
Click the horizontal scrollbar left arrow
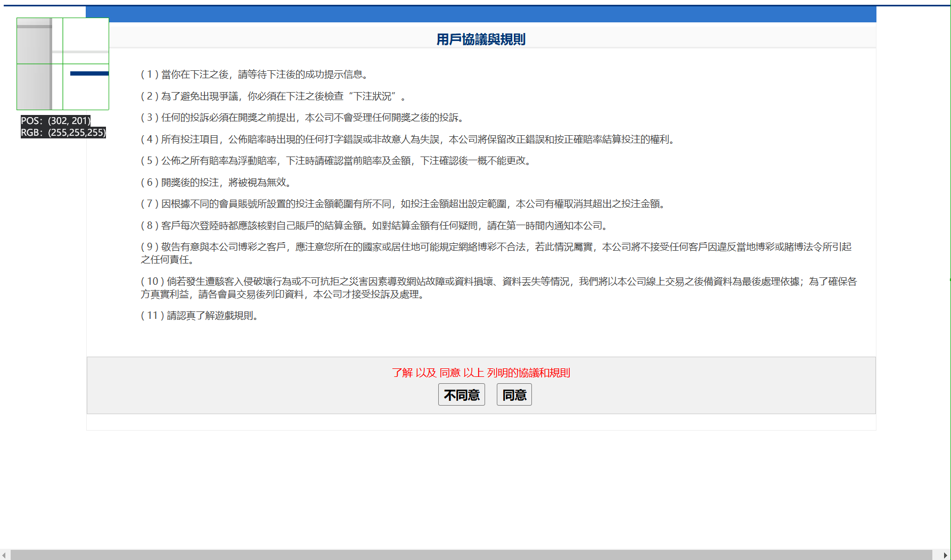click(4, 555)
